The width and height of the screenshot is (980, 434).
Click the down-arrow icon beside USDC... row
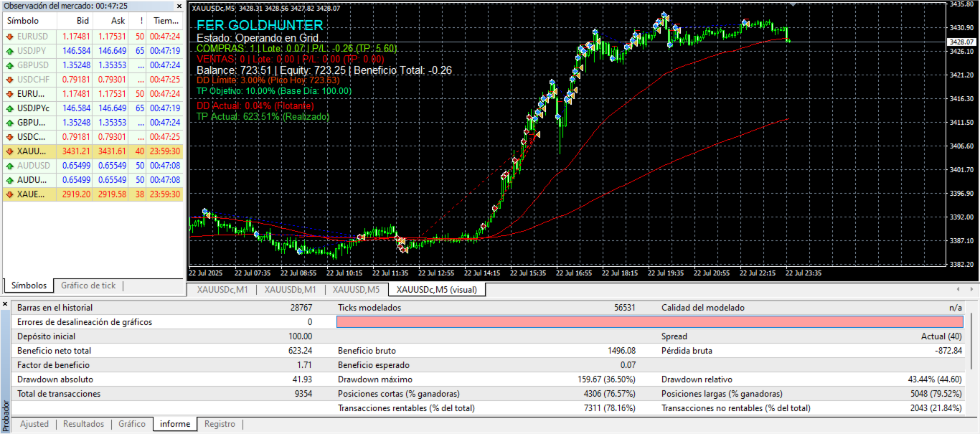tap(10, 137)
